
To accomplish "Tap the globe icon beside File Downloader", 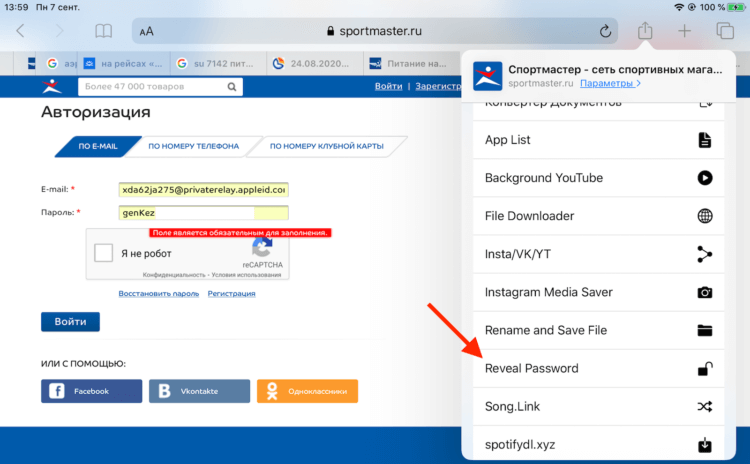I will tap(705, 216).
